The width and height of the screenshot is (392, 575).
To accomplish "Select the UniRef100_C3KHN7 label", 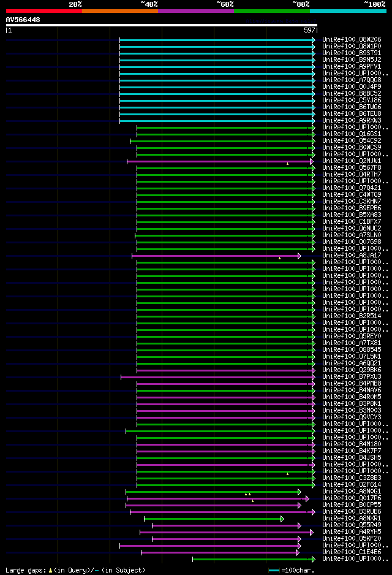I will coord(352,201).
